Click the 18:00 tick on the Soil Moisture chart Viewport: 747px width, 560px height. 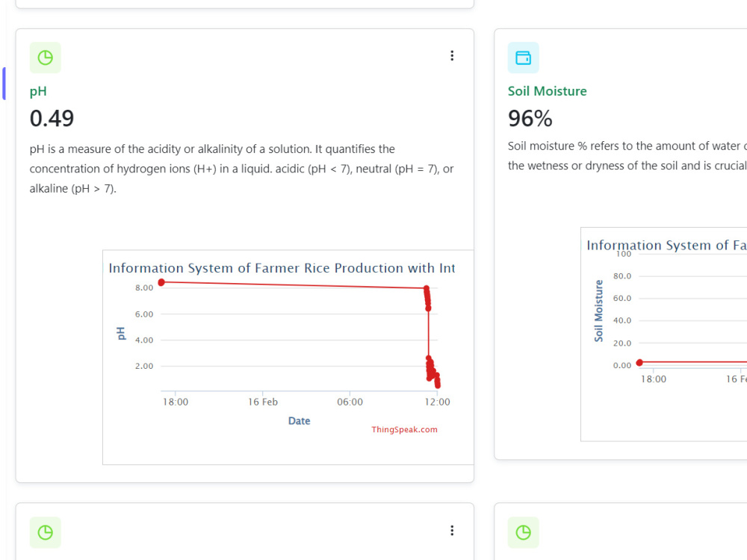pos(653,379)
